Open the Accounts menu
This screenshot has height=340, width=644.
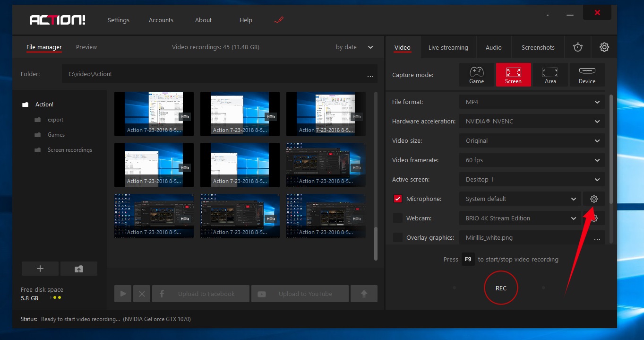(161, 20)
